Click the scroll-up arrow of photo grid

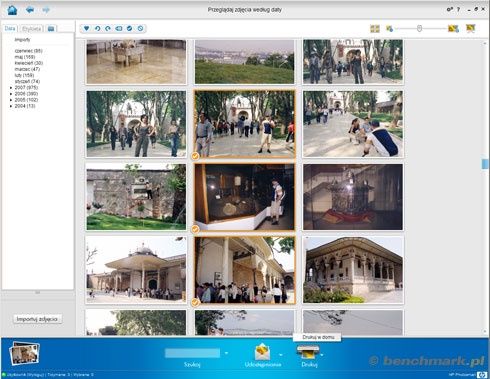[x=485, y=43]
